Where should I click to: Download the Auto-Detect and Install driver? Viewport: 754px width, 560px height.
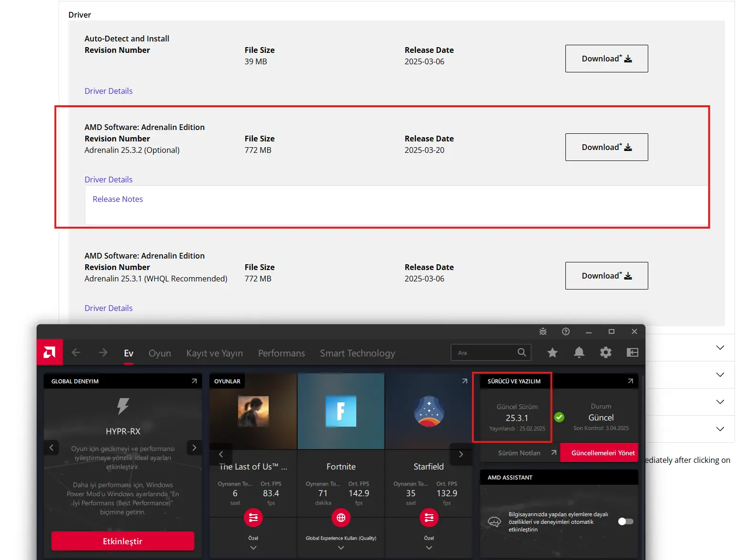pos(606,59)
